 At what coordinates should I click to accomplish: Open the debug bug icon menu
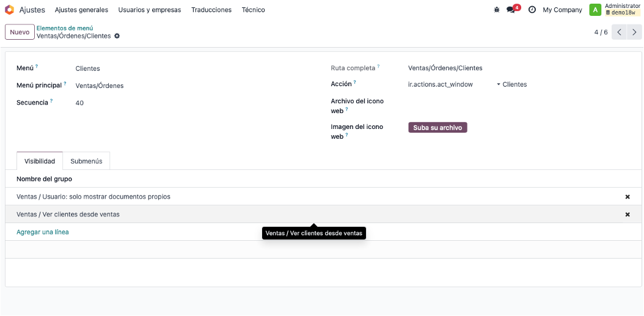point(497,10)
